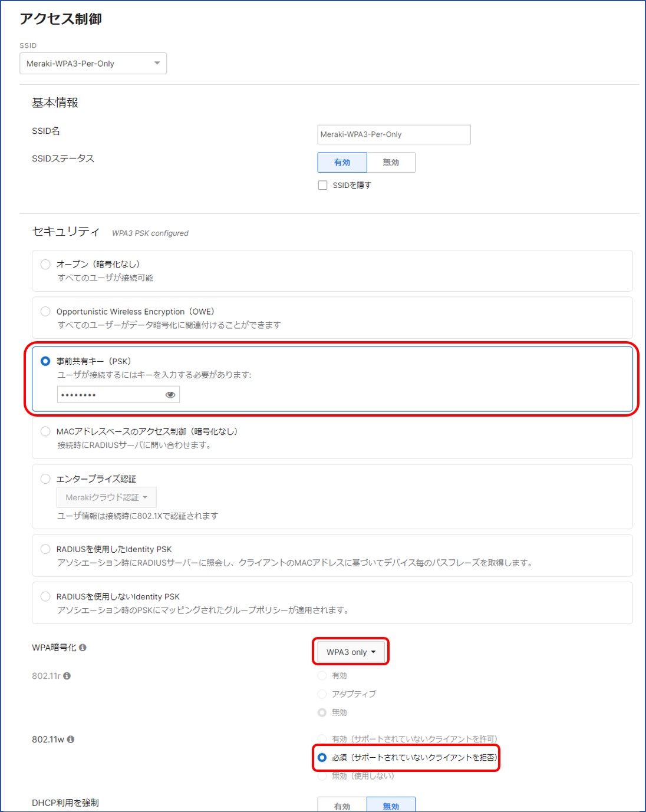Viewport: 646px width, 812px height.
Task: Select Opportunistic Wireless Encryption (OWE) option
Action: [45, 311]
